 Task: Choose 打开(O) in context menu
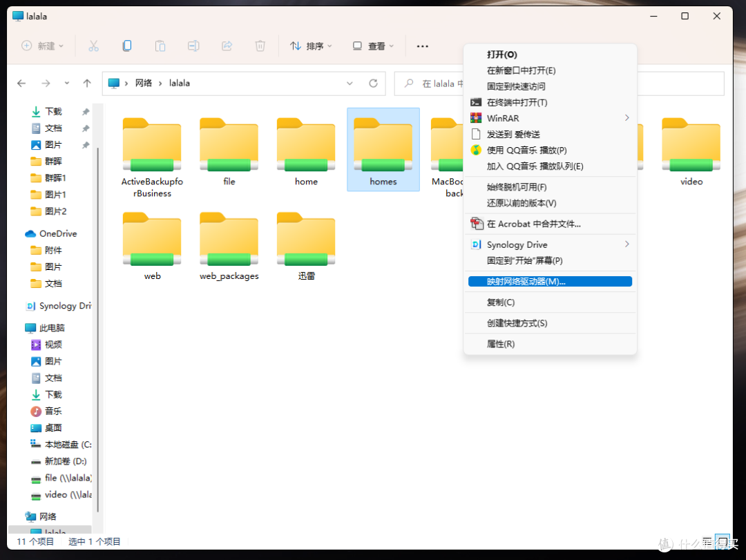pos(550,55)
